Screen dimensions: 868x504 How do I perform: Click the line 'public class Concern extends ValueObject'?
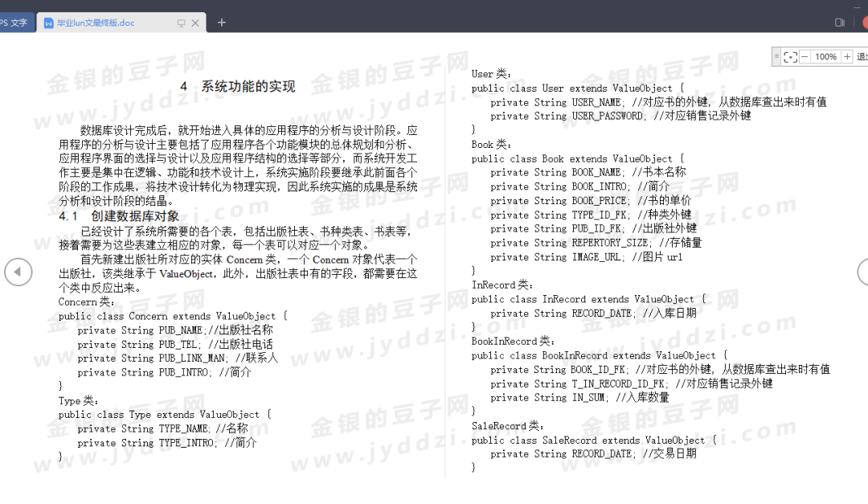(173, 316)
